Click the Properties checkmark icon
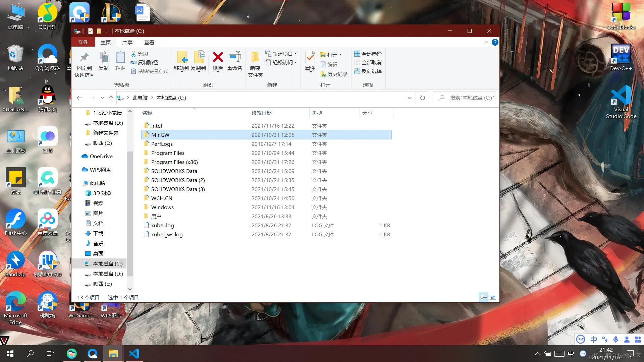 pos(310,57)
